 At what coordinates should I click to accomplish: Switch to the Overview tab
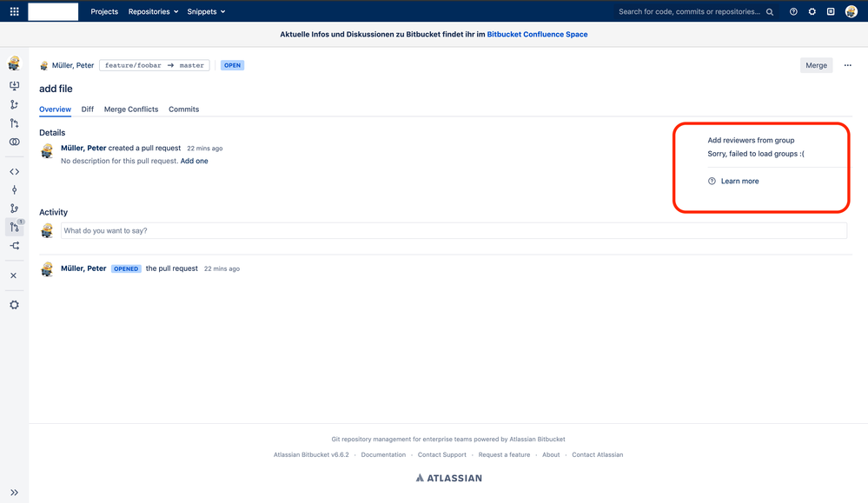click(x=55, y=109)
